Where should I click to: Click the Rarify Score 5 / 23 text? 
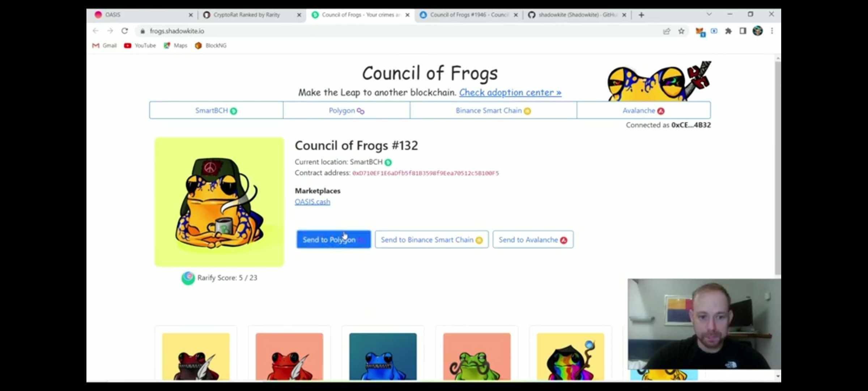pos(227,278)
